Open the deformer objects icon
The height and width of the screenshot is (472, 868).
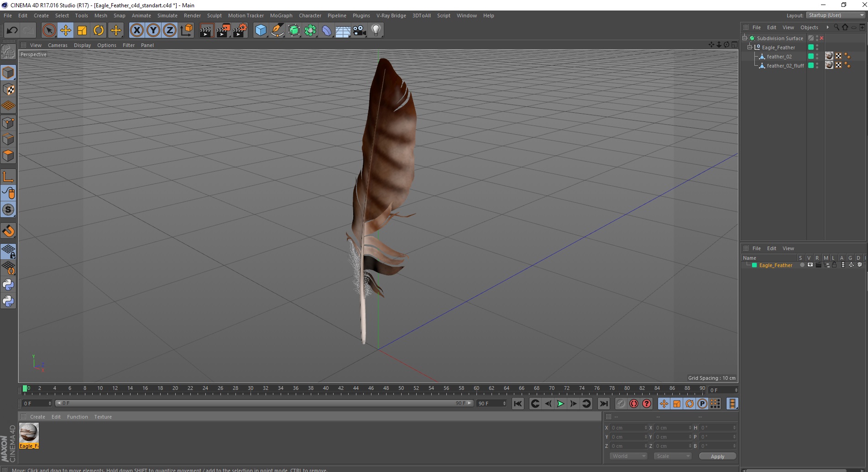point(327,31)
